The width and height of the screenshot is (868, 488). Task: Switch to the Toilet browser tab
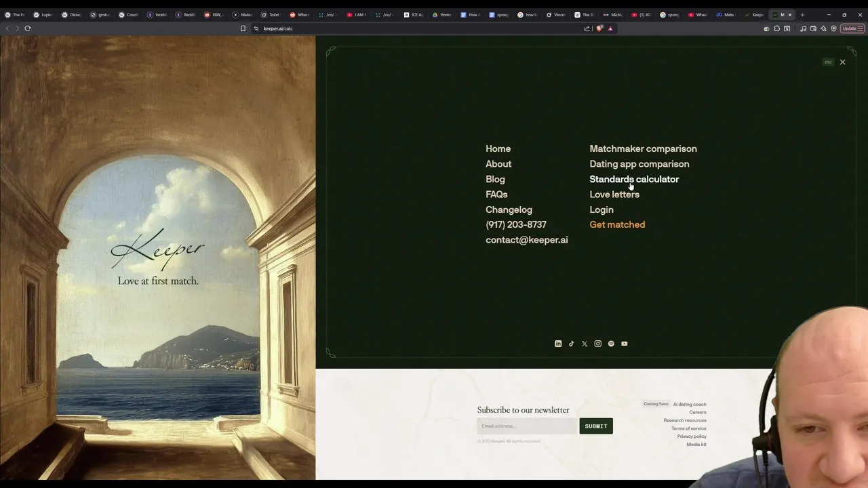pyautogui.click(x=270, y=15)
